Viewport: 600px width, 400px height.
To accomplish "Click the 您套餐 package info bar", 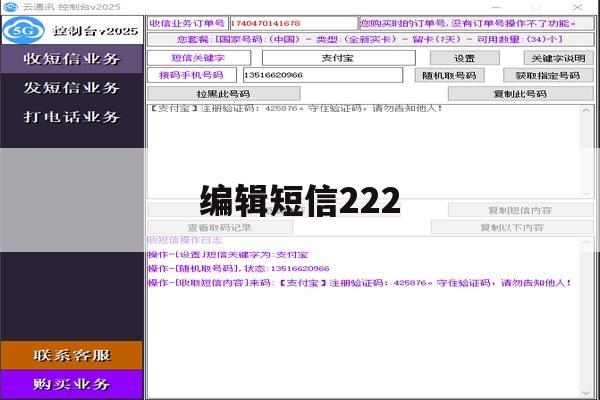I will point(370,39).
